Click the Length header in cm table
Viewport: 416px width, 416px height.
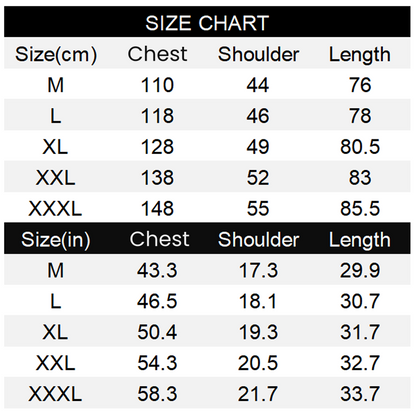(x=360, y=55)
